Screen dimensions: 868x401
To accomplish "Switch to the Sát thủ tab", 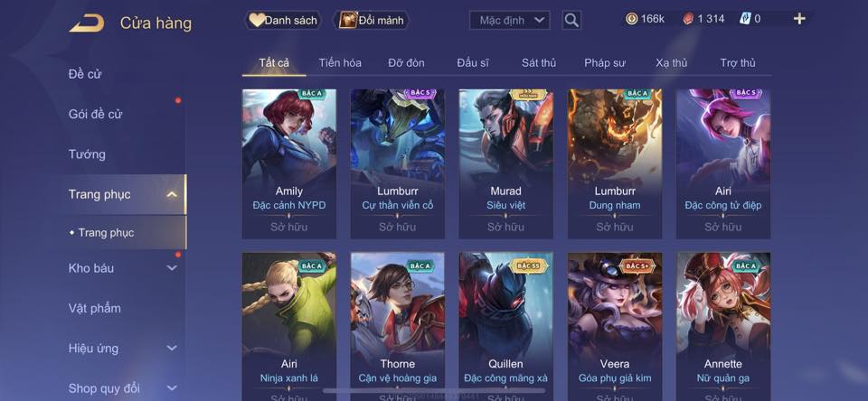I will pos(539,63).
